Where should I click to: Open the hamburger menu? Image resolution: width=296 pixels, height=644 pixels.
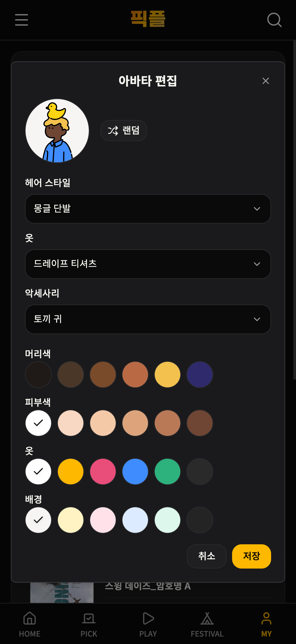tap(22, 20)
